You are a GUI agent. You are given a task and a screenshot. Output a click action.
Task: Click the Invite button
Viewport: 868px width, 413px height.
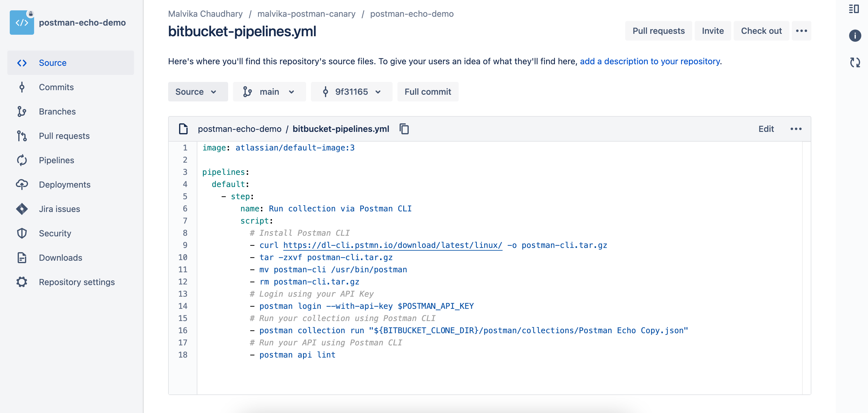[x=713, y=31]
